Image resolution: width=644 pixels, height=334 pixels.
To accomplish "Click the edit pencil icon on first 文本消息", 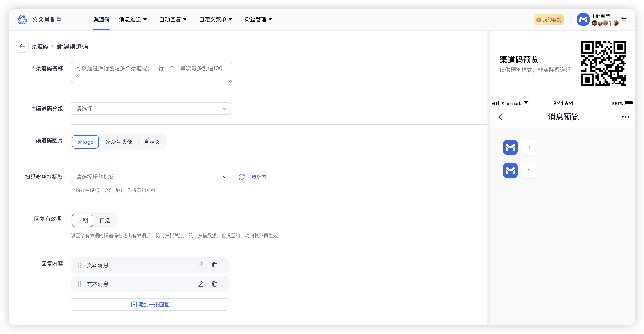I will [200, 265].
